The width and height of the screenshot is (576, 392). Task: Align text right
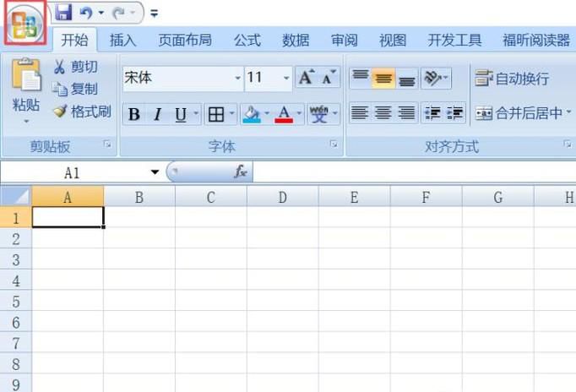406,113
